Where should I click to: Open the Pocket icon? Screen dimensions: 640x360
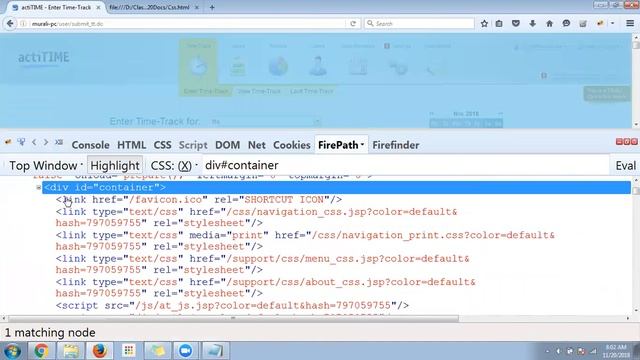click(516, 24)
